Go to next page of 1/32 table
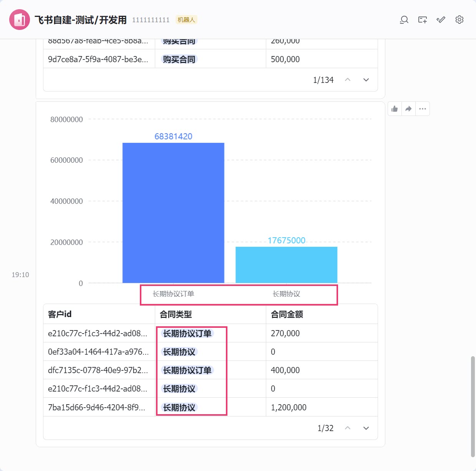The image size is (476, 471). (x=366, y=428)
